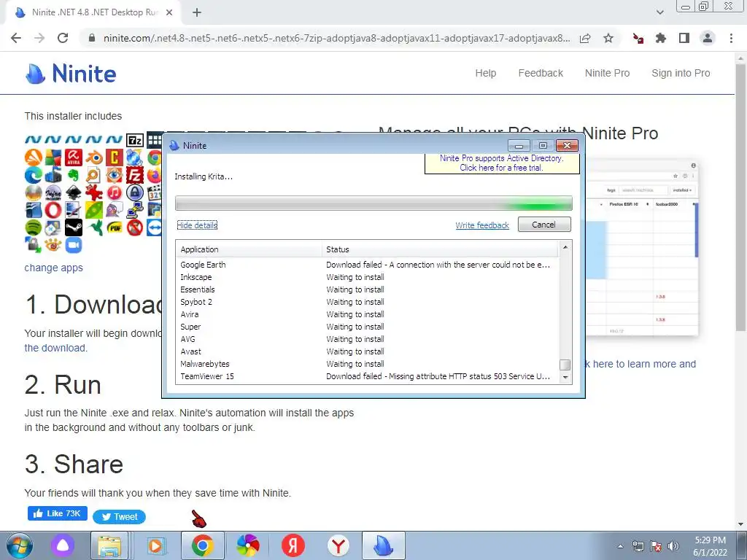This screenshot has width=747, height=560.
Task: Click the address bar URL
Action: [x=336, y=38]
